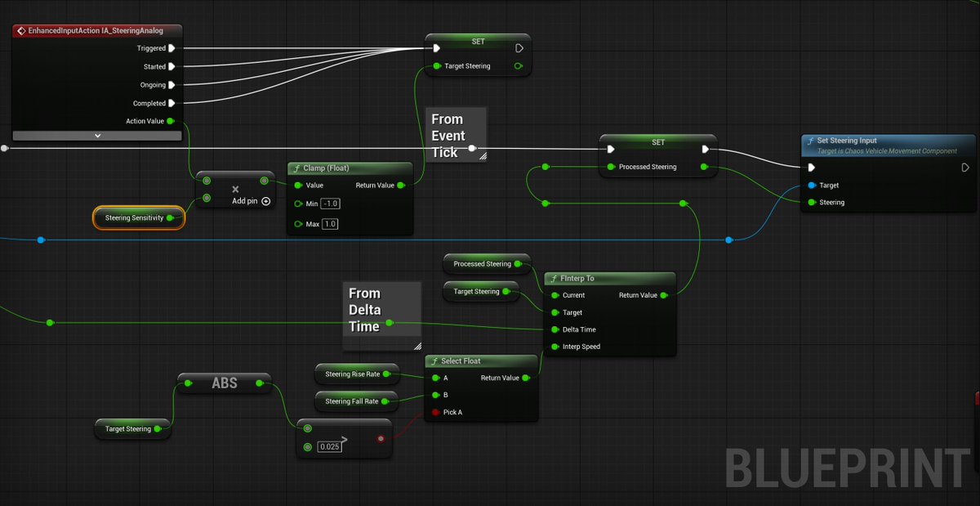Image resolution: width=980 pixels, height=506 pixels.
Task: Select the Steering Rise Rate variable node
Action: [357, 374]
